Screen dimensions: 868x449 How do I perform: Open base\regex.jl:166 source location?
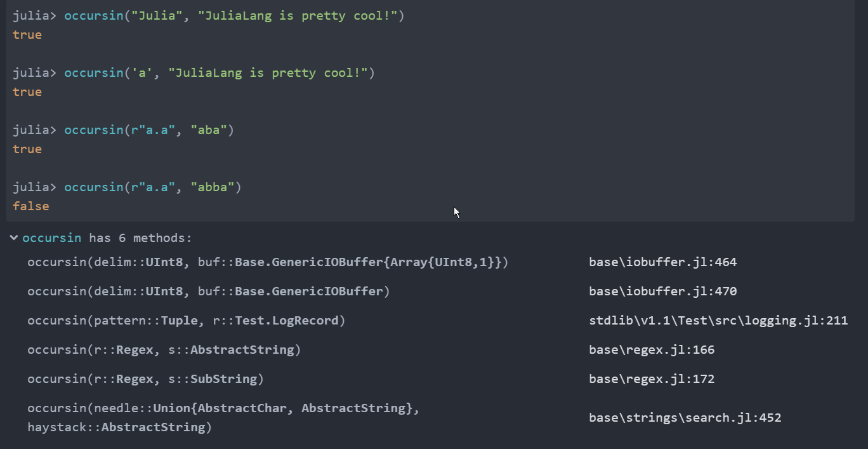pyautogui.click(x=652, y=349)
